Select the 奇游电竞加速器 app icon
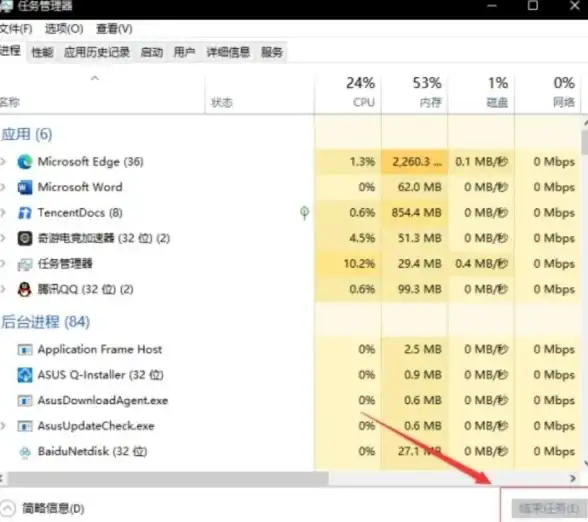Viewport: 588px width, 522px height. coord(25,238)
